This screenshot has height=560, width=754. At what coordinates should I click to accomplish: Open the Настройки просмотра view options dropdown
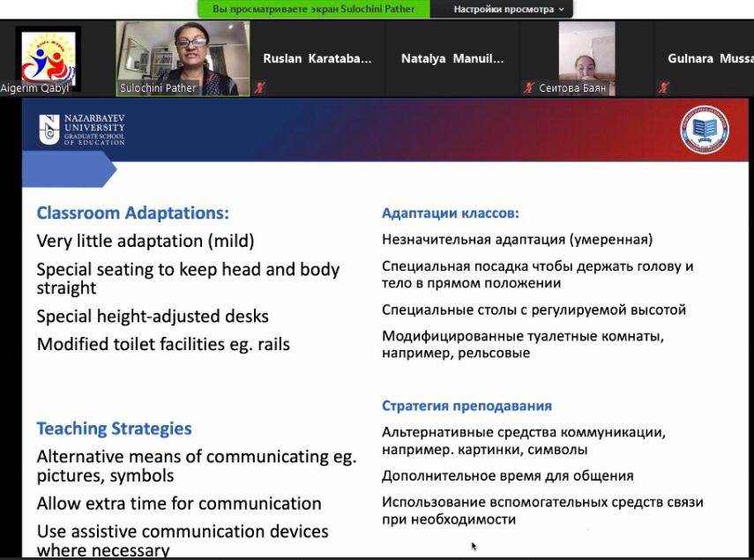(509, 9)
